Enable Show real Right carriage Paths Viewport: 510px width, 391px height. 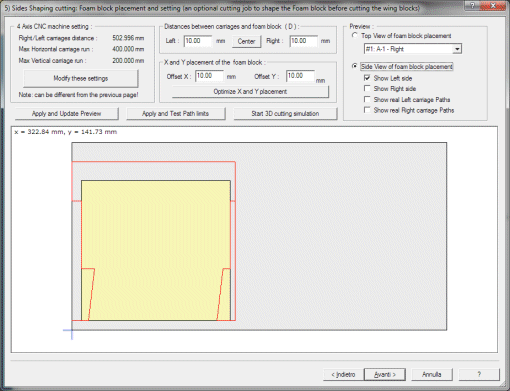click(367, 110)
